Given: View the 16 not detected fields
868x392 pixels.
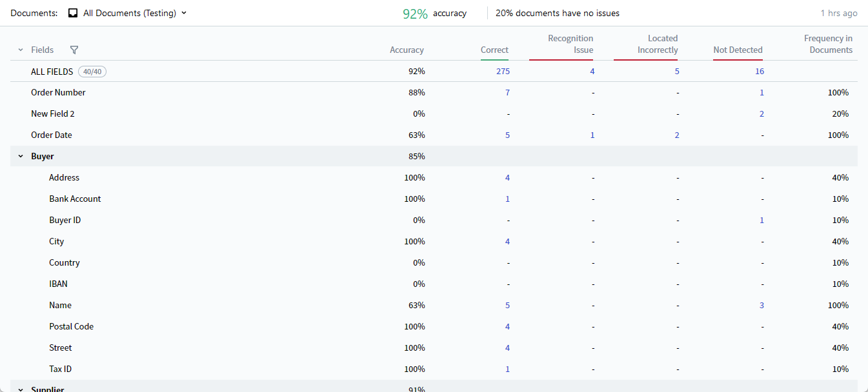Looking at the screenshot, I should point(760,71).
